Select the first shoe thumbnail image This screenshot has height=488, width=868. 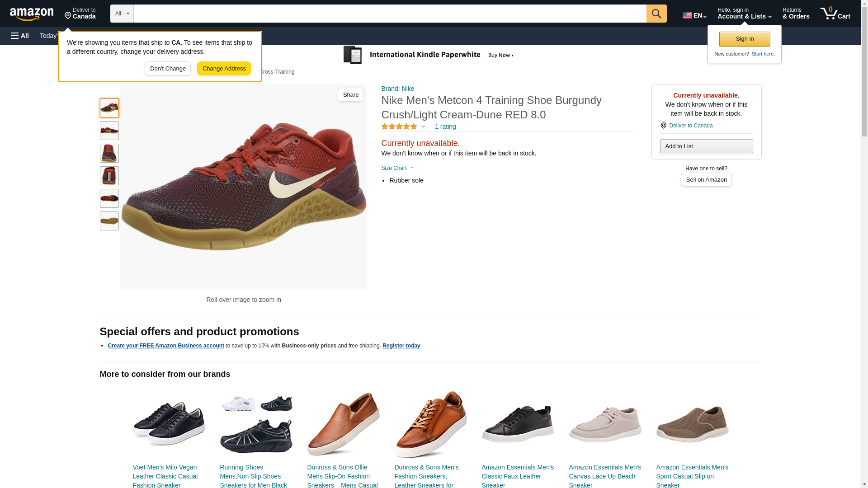(x=109, y=108)
